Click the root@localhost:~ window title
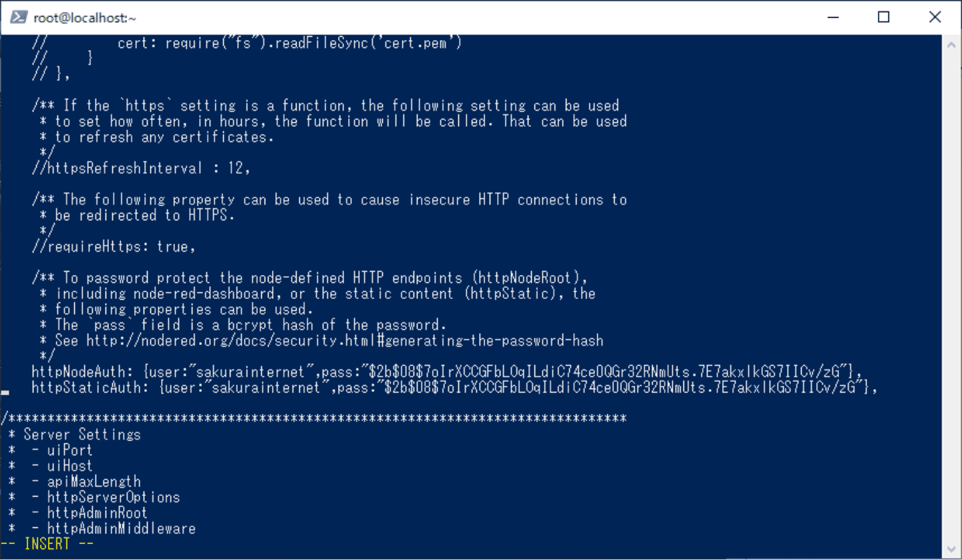Screen dimensions: 962x560 [x=85, y=19]
